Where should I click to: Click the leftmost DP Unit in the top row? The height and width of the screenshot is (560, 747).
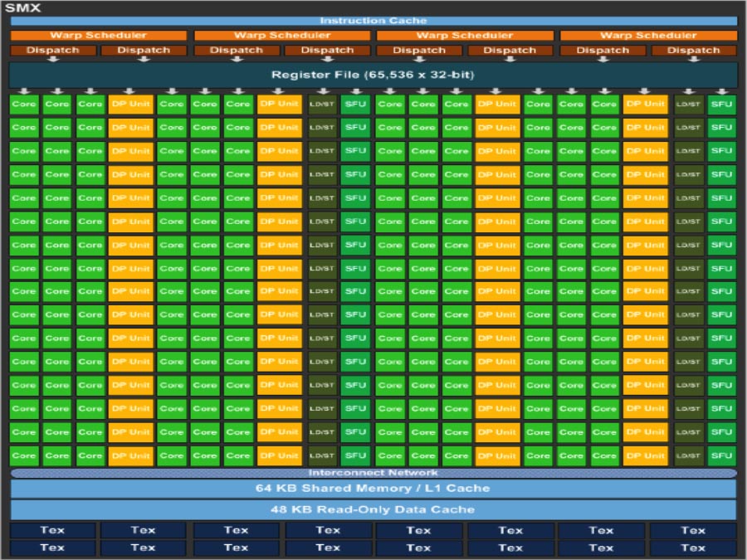click(x=130, y=105)
